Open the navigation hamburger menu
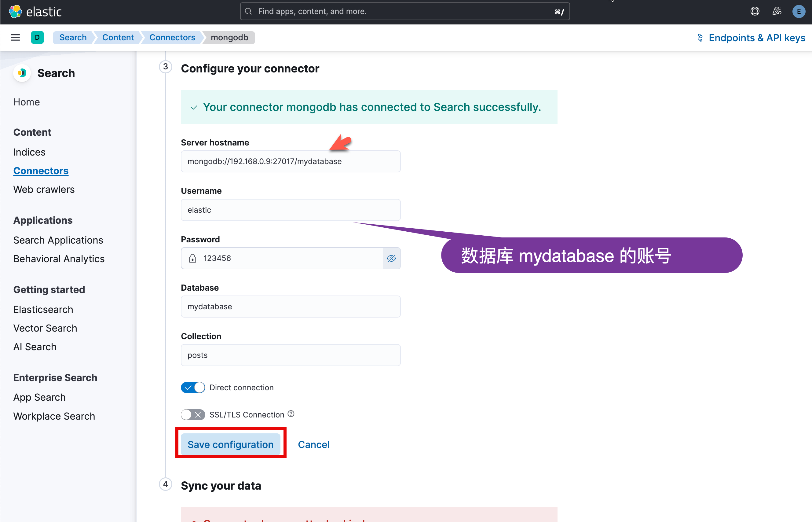Viewport: 812px width, 522px height. 15,37
